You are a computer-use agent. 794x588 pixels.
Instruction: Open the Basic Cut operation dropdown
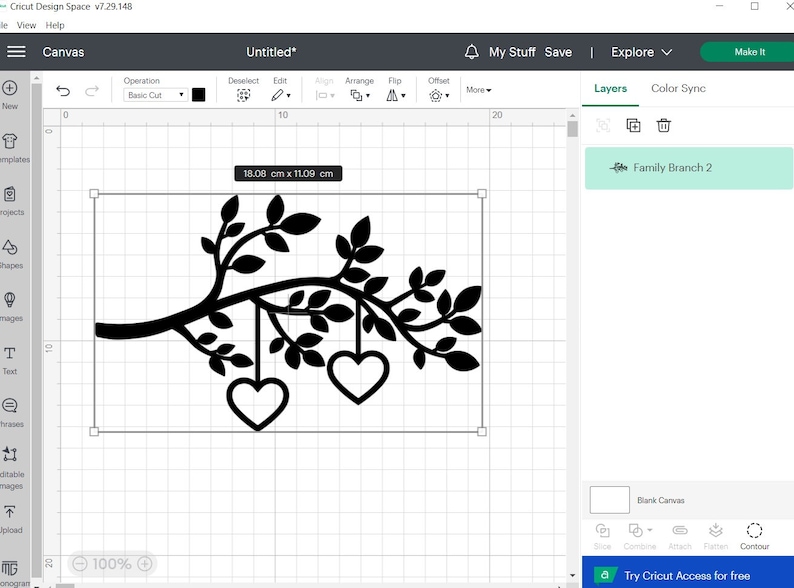coord(155,95)
